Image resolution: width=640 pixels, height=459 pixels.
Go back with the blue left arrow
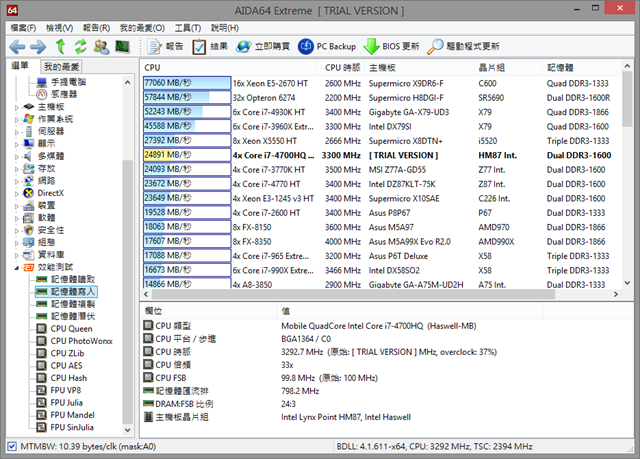pos(17,47)
